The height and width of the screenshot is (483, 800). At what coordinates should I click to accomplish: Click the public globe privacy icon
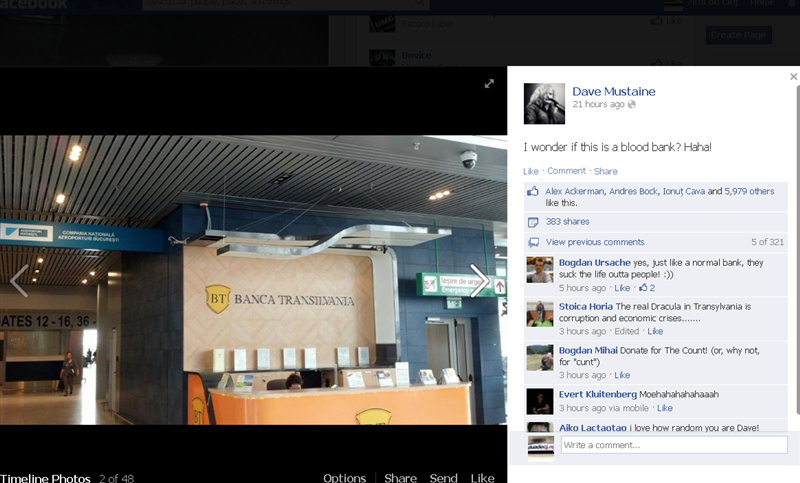coord(632,105)
